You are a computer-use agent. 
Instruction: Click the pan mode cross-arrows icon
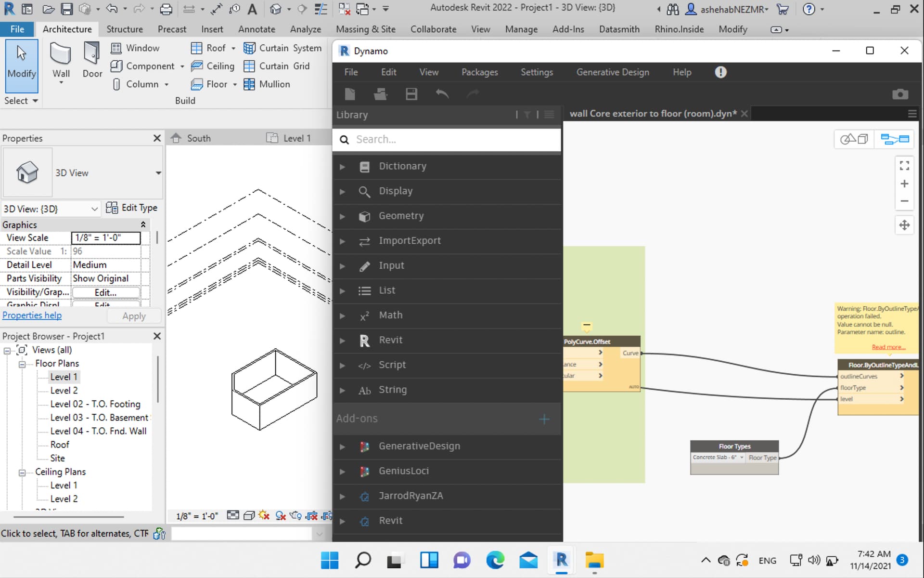tap(904, 225)
